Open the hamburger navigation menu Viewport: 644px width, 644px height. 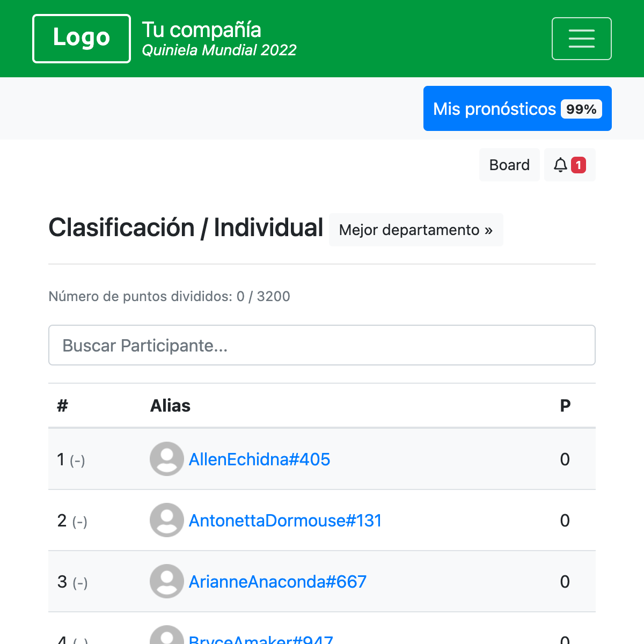(582, 38)
